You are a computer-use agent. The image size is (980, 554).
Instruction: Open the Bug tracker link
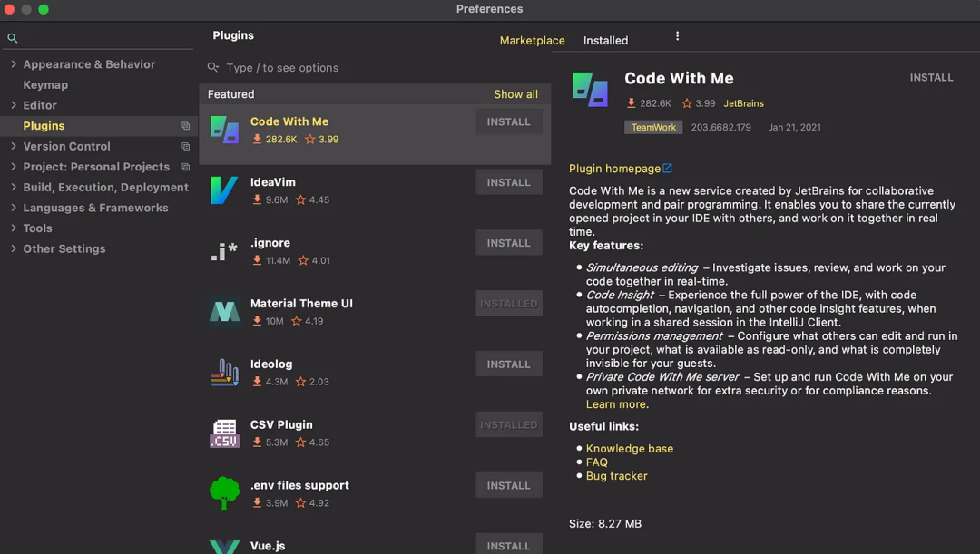point(616,477)
